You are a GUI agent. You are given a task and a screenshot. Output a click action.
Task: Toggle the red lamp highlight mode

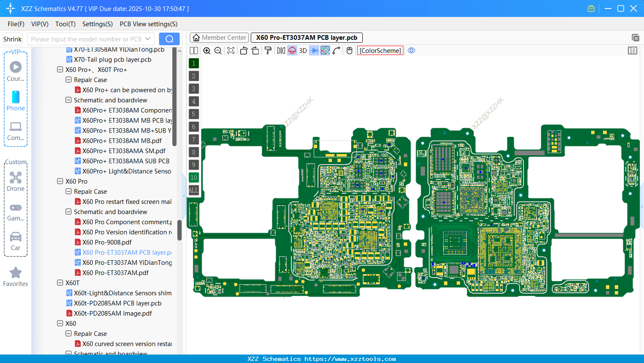(292, 50)
